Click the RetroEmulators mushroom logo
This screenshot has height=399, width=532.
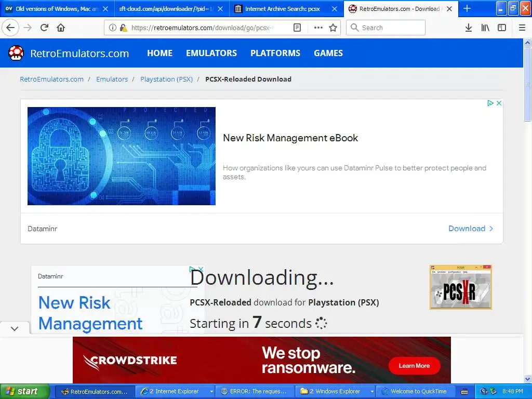pyautogui.click(x=16, y=53)
